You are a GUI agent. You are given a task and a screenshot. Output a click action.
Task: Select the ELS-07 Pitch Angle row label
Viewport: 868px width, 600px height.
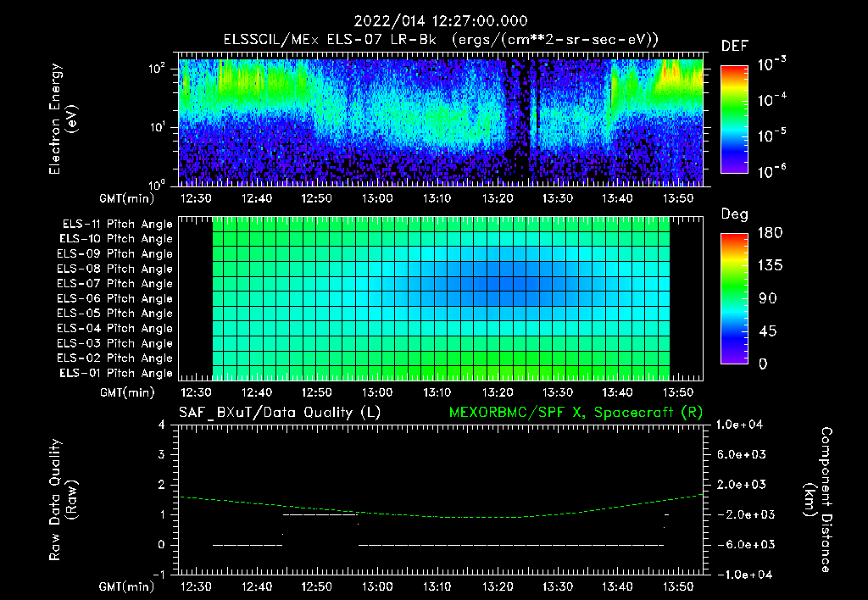[x=115, y=283]
